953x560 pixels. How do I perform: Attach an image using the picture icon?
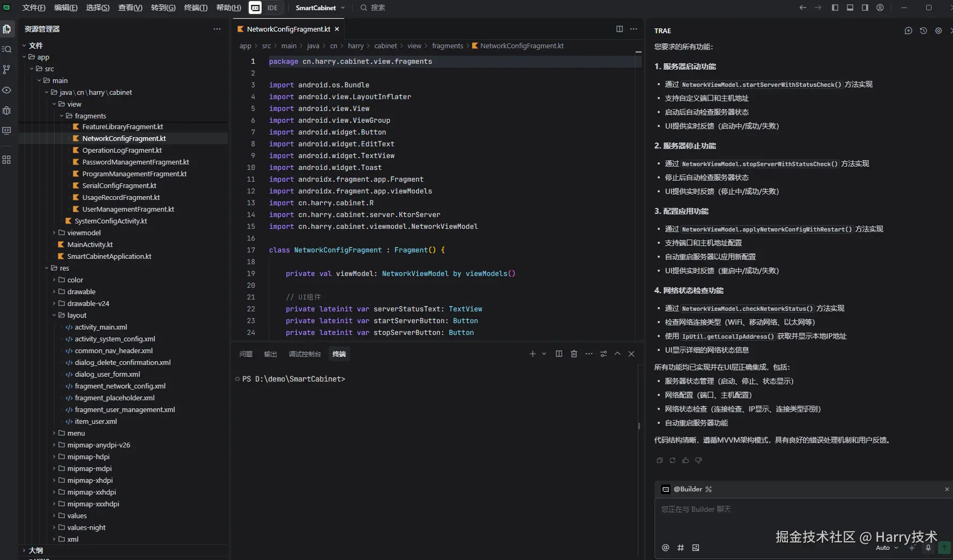(696, 548)
